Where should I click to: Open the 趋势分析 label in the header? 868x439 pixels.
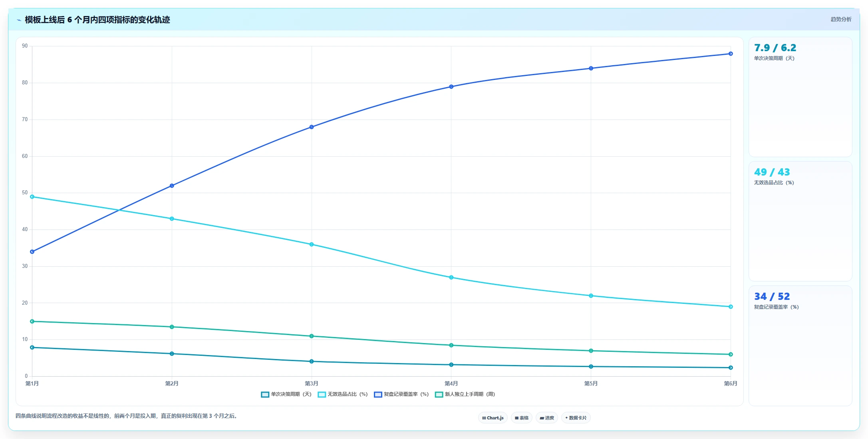(x=841, y=19)
